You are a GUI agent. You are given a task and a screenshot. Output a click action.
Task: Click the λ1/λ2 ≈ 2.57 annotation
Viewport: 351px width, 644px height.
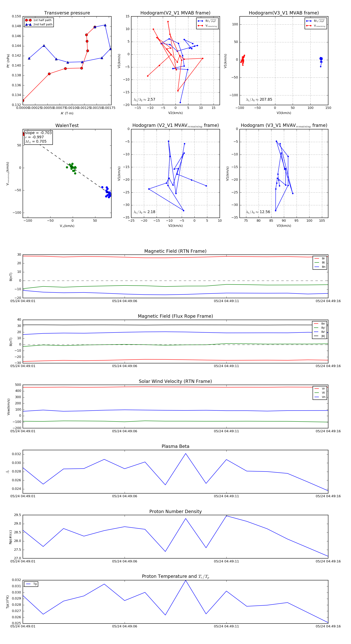pos(144,100)
